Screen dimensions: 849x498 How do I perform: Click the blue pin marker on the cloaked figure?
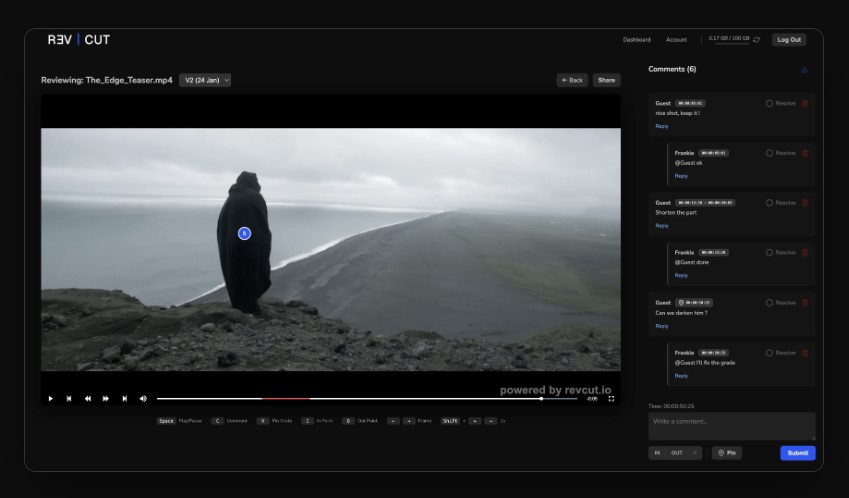[x=244, y=233]
